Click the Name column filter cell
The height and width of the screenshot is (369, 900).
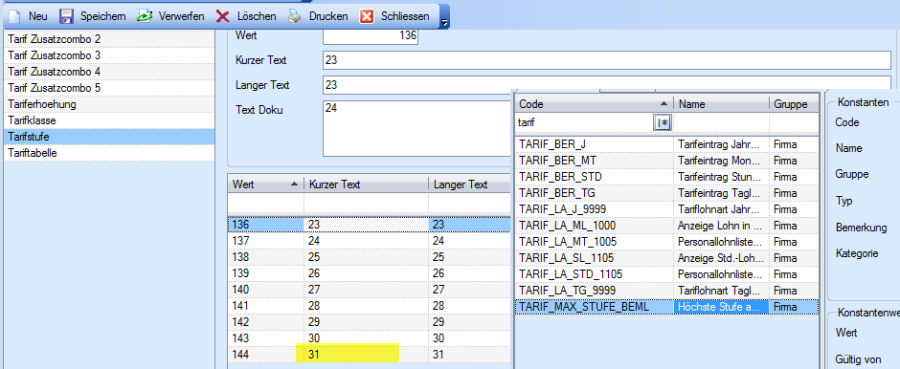(x=721, y=123)
